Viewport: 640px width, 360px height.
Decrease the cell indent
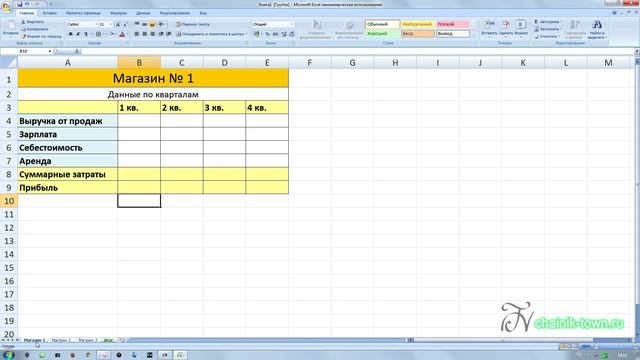[x=161, y=34]
